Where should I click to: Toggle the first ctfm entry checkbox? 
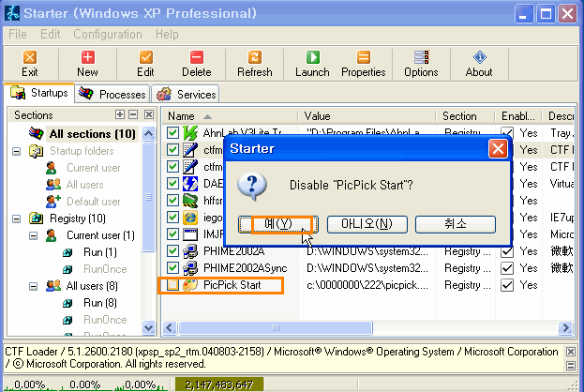(x=172, y=150)
